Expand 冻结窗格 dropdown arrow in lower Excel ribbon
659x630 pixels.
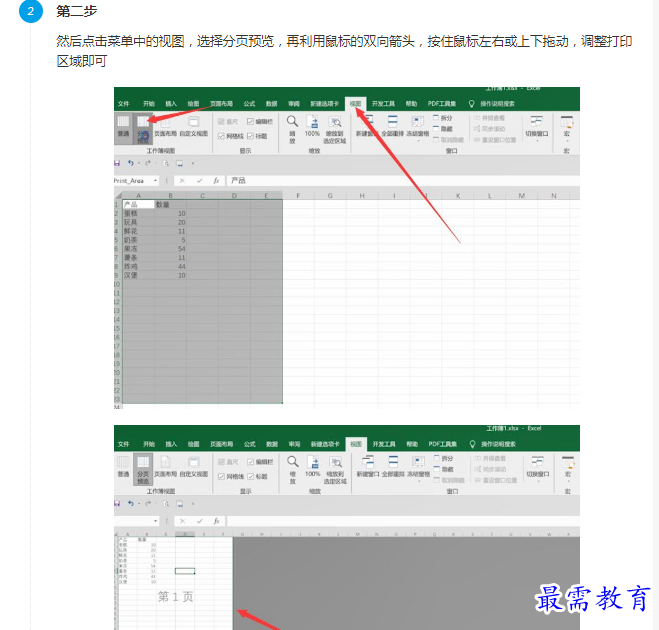tap(419, 481)
